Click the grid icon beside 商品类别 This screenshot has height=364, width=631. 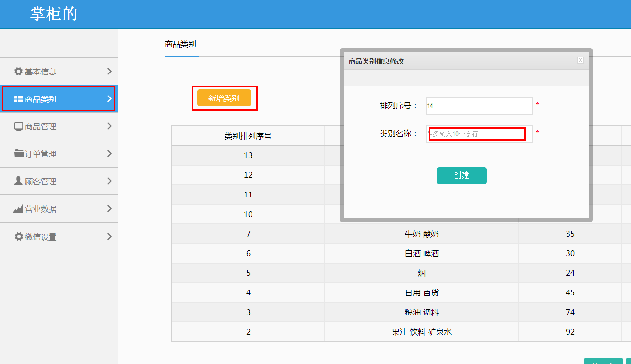[18, 99]
